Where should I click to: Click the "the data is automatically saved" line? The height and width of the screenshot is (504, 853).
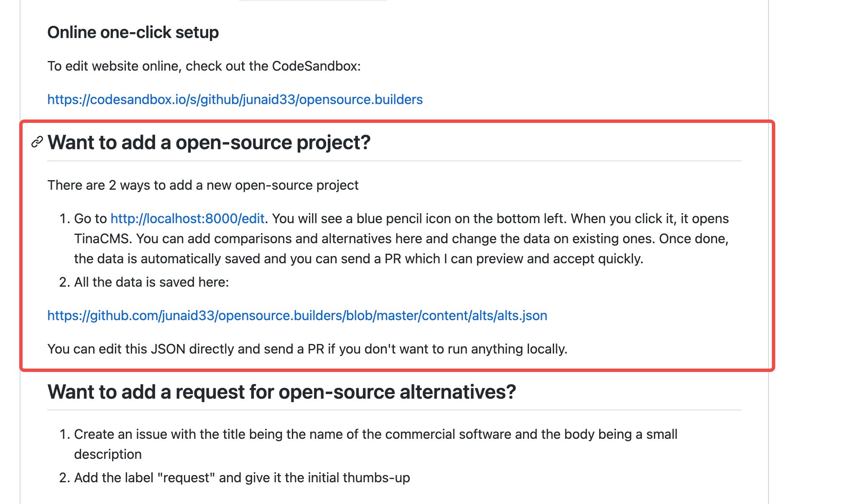[x=358, y=259]
